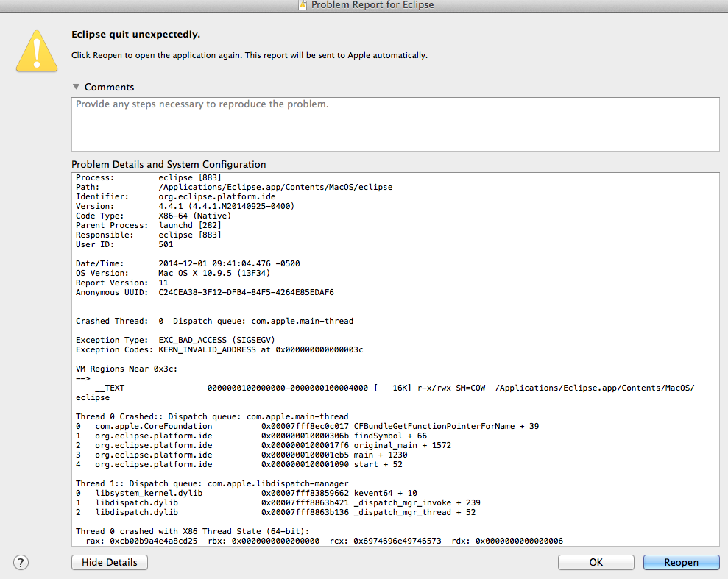Click the 'Thread 1:: Dispatch queue' header line

pyautogui.click(x=212, y=483)
